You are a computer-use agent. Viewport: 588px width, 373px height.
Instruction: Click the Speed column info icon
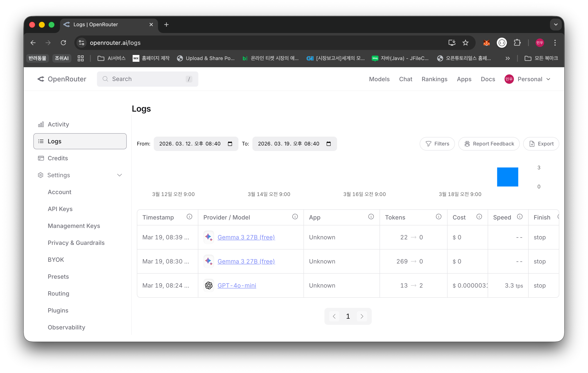click(520, 217)
